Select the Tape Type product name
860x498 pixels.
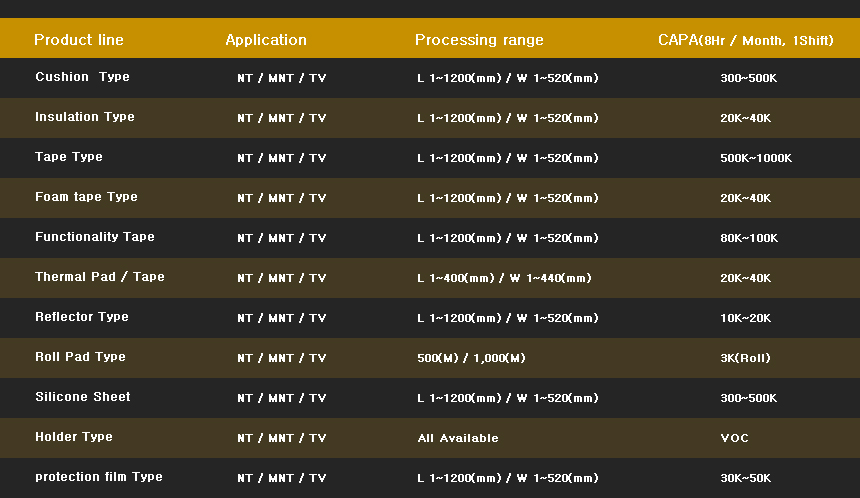tap(69, 157)
